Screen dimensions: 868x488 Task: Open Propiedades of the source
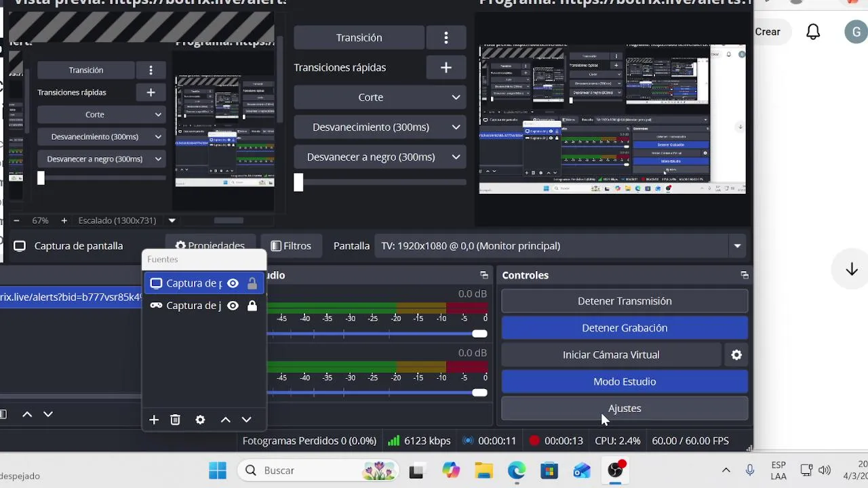[x=210, y=246]
